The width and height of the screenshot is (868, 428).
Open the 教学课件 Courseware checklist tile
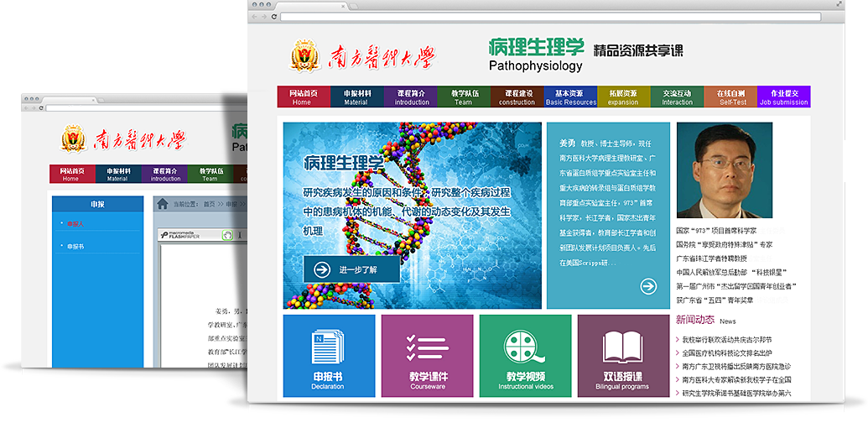pyautogui.click(x=427, y=355)
